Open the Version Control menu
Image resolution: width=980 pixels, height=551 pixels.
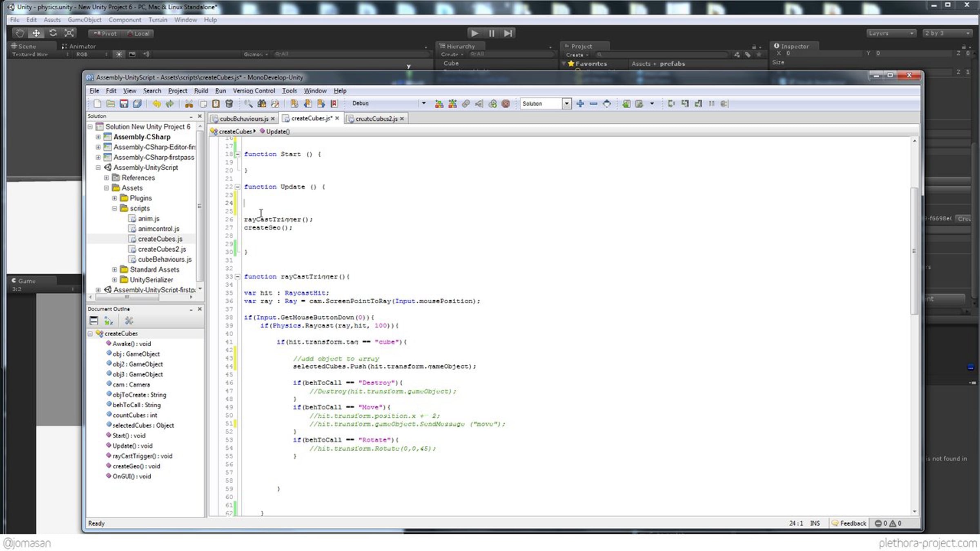(x=254, y=91)
